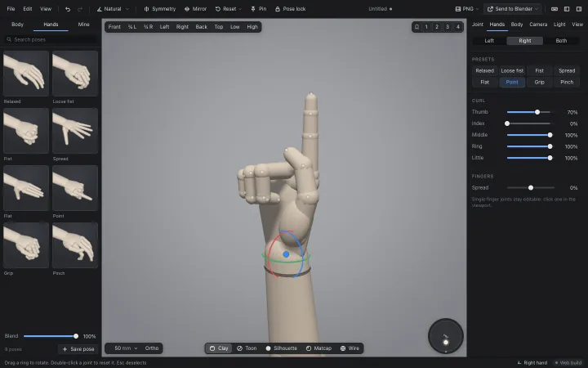Recall camera bookmark slot 1

426,27
